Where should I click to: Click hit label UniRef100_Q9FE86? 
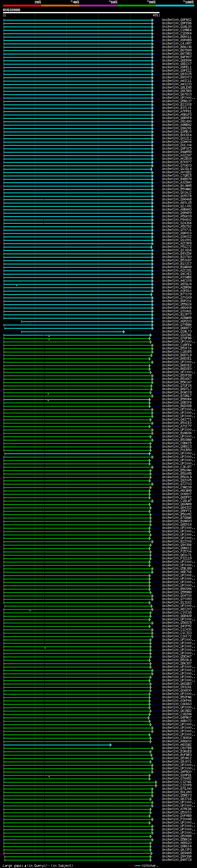tap(177, 23)
